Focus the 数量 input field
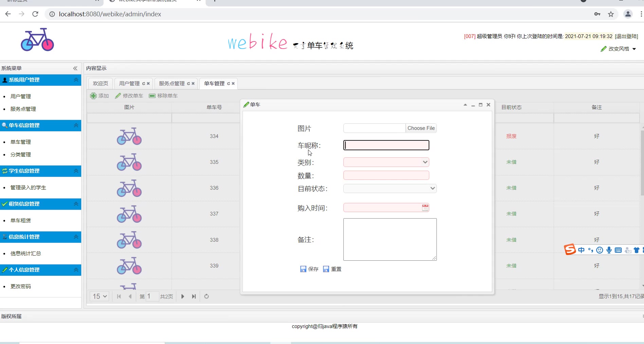This screenshot has width=644, height=344. tap(386, 175)
